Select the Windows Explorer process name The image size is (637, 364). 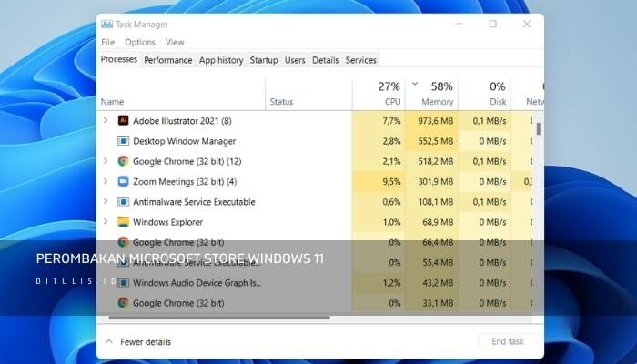pyautogui.click(x=167, y=222)
